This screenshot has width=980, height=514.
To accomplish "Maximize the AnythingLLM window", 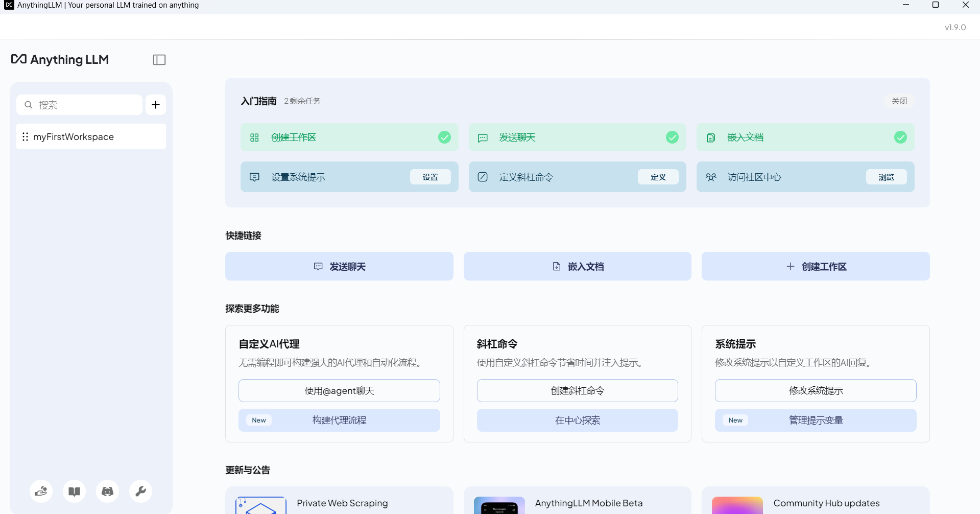I will coord(936,5).
